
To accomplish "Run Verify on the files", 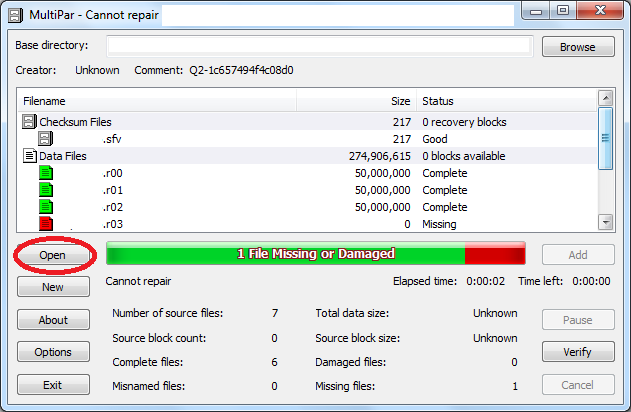I will pyautogui.click(x=578, y=352).
